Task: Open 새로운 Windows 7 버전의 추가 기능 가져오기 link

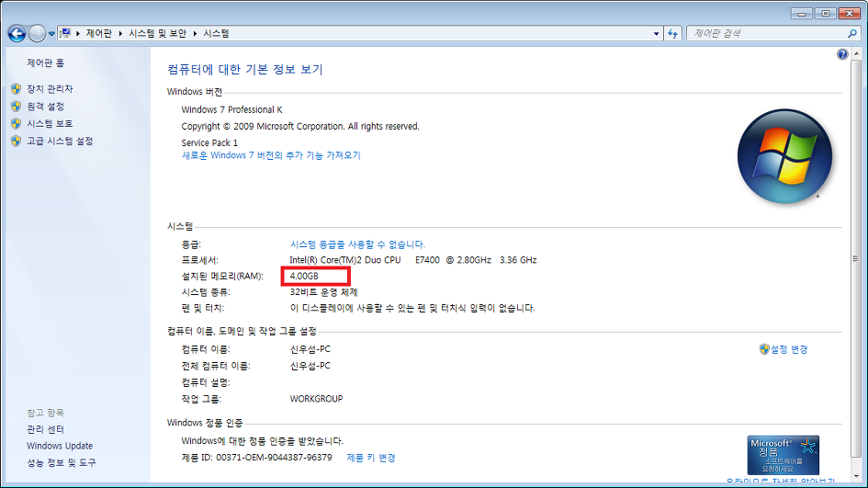Action: coord(271,155)
